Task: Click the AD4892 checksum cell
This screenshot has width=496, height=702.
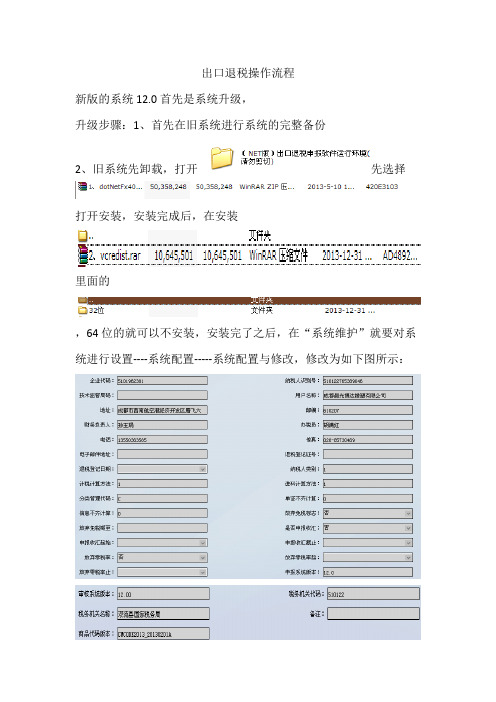Action: pyautogui.click(x=400, y=256)
